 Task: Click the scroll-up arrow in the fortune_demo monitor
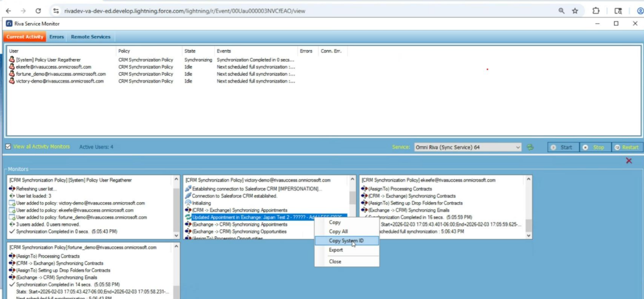click(176, 247)
